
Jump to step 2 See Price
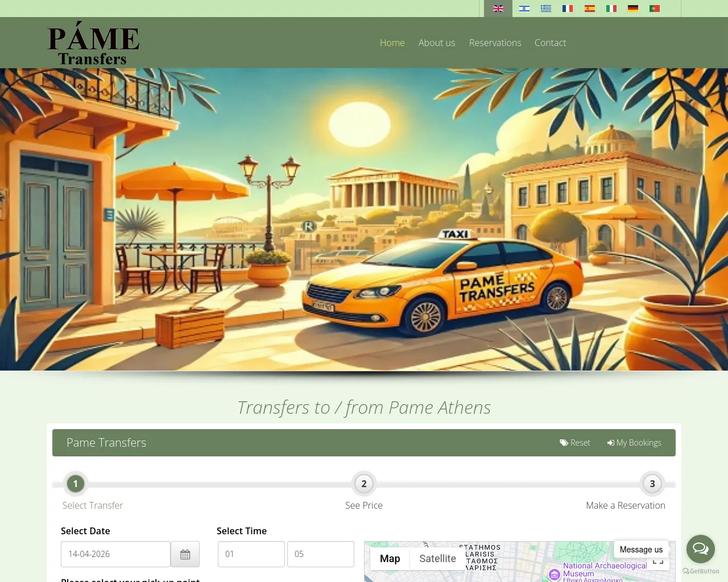363,484
